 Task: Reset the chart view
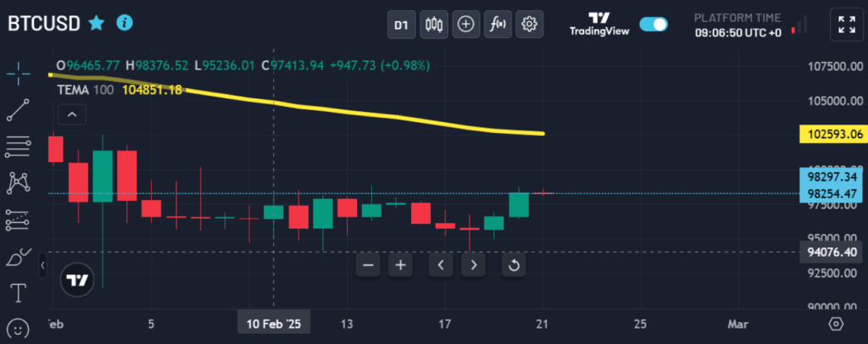514,265
